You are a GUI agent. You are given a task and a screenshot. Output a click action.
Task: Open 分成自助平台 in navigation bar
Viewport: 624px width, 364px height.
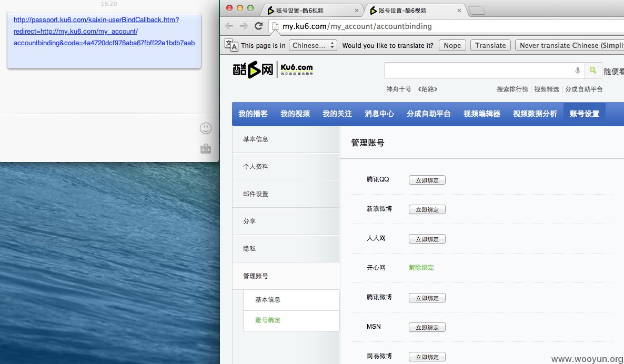[429, 114]
